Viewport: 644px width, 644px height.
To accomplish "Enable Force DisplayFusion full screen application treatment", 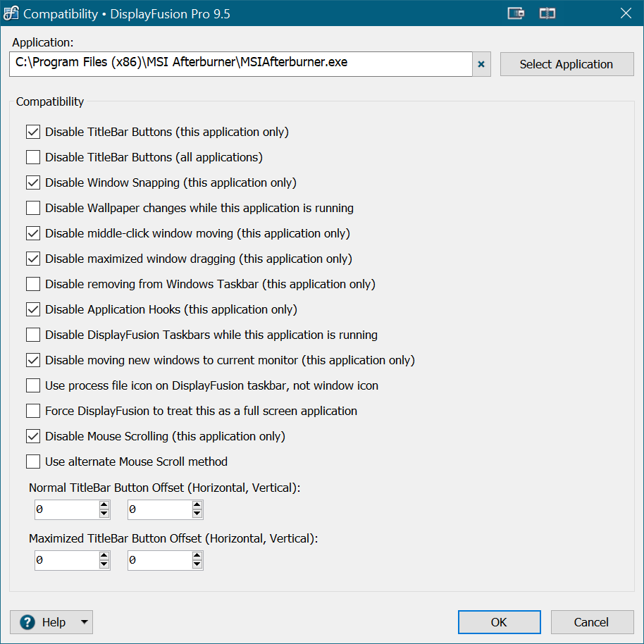I will pos(33,411).
